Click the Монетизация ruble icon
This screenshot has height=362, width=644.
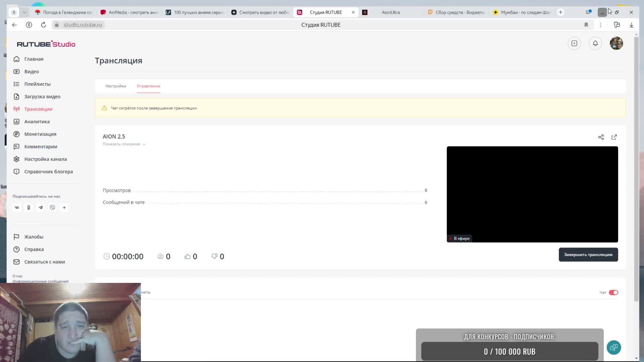tap(16, 134)
